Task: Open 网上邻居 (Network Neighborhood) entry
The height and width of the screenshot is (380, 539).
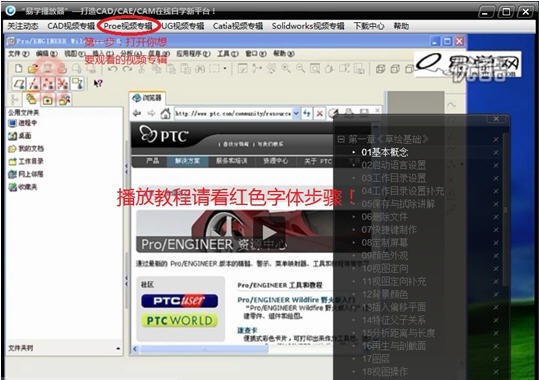Action: coord(26,174)
